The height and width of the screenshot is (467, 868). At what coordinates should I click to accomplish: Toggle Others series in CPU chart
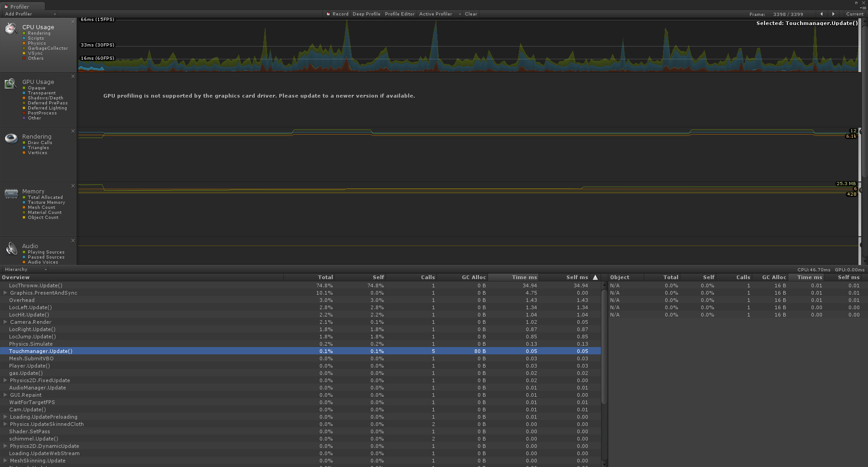[x=24, y=58]
